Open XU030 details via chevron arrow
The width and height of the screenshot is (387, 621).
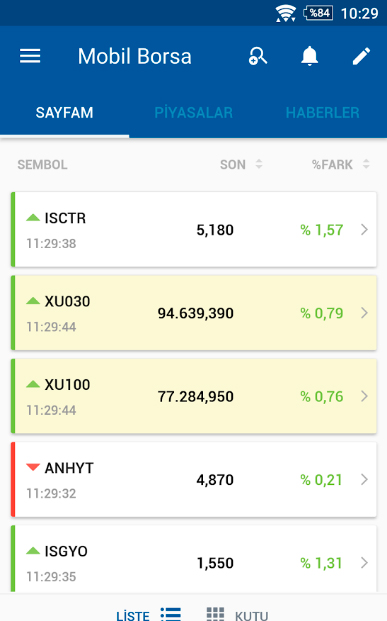pos(364,313)
